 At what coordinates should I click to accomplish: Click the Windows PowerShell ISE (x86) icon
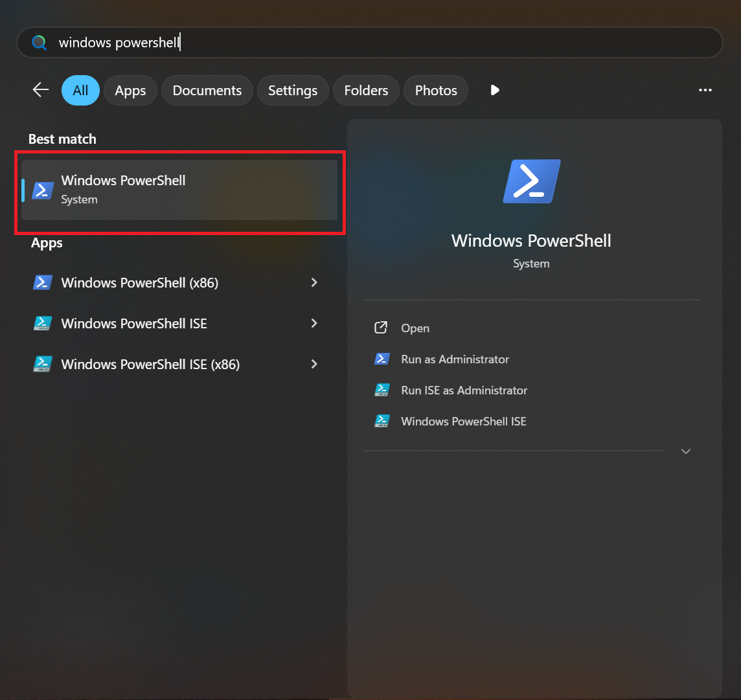coord(43,365)
